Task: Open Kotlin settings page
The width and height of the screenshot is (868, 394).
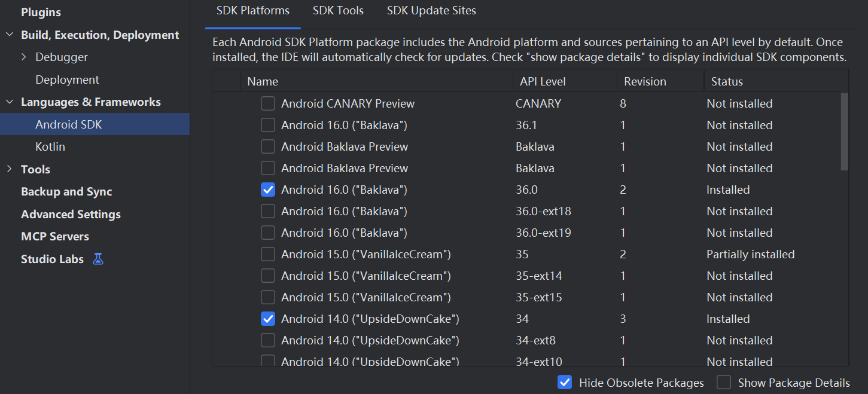Action: point(50,146)
